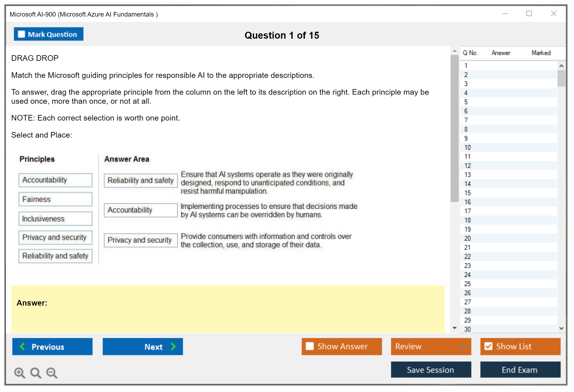This screenshot has width=574, height=392.
Task: Click the Marked column header
Action: [x=541, y=53]
